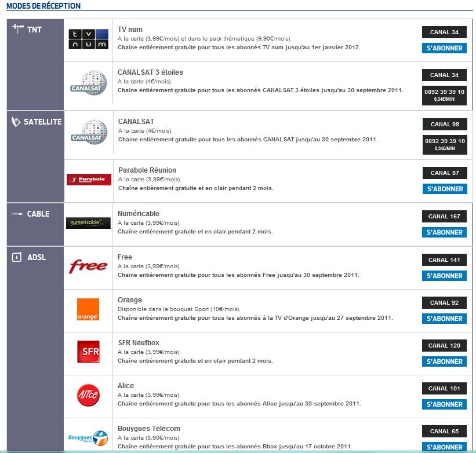Subscribe via S'ABONNER in the Alice row
This screenshot has width=476, height=453.
[444, 404]
